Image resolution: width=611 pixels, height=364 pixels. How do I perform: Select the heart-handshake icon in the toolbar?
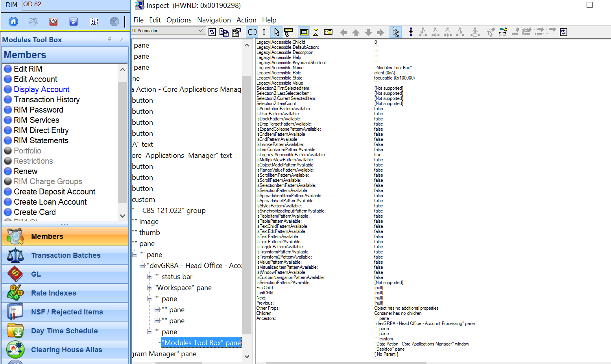pos(53,22)
